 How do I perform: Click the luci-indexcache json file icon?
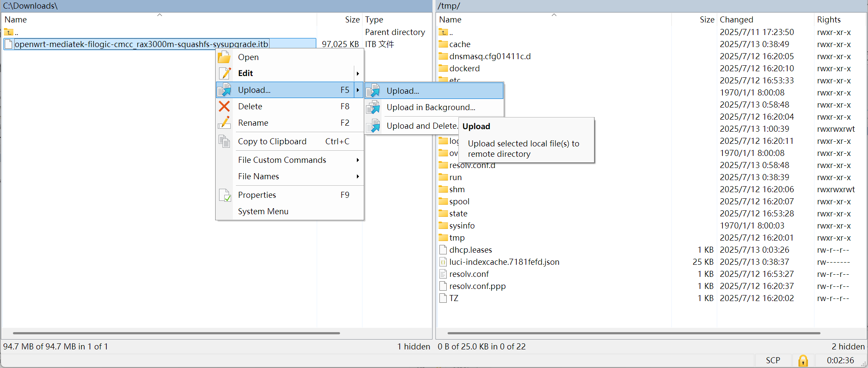point(443,262)
